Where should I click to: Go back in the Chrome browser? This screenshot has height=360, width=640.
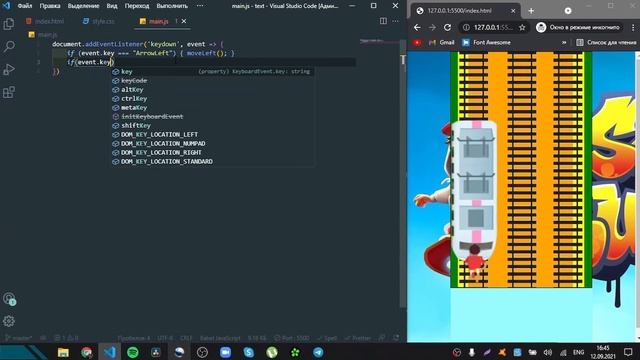(x=417, y=27)
